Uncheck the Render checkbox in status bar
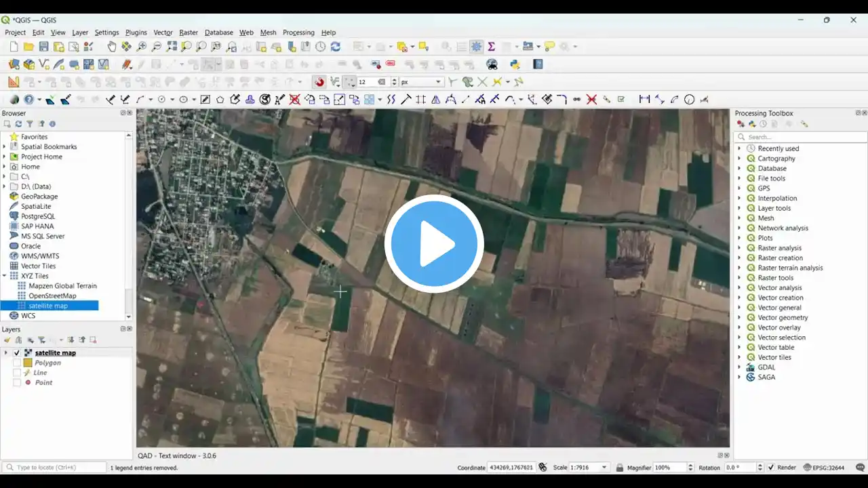This screenshot has height=488, width=868. (770, 468)
